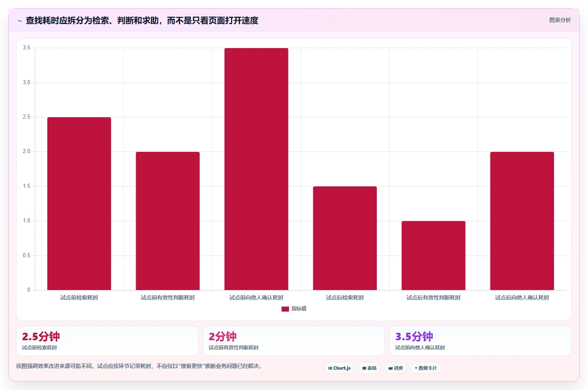588x390 pixels.
Task: Click the 图表分析 label in header
Action: click(560, 20)
